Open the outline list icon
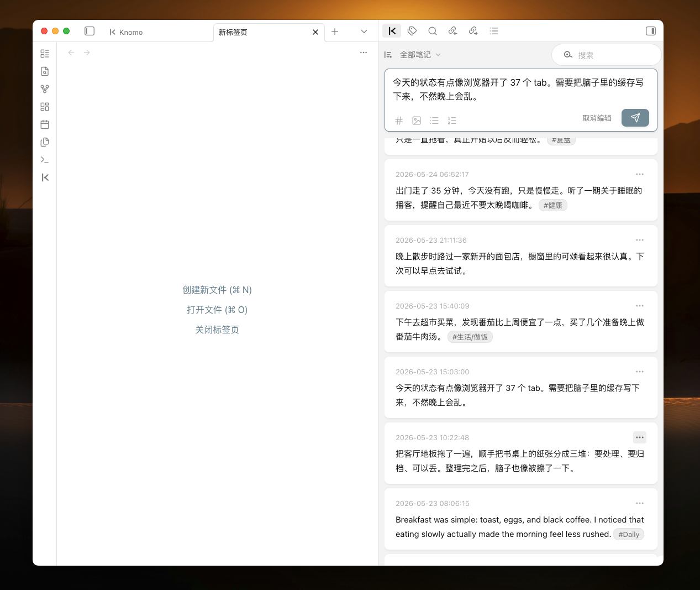Viewport: 700px width, 590px height. pos(494,31)
